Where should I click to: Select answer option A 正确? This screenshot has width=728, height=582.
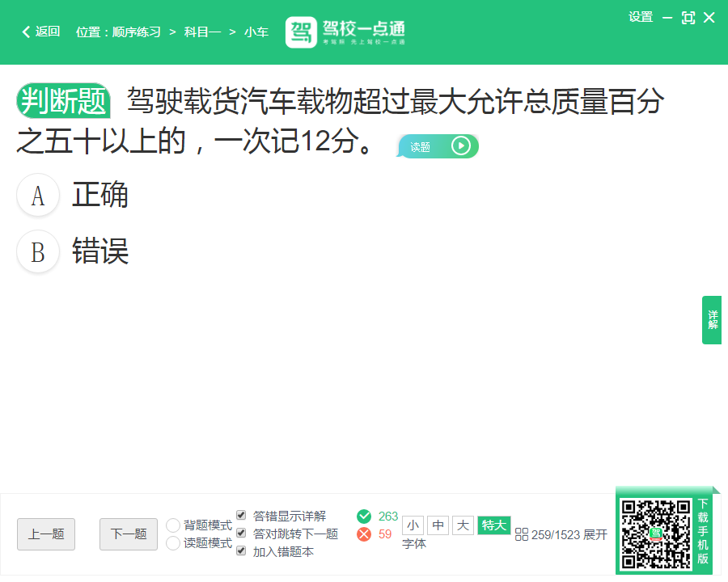pos(38,196)
